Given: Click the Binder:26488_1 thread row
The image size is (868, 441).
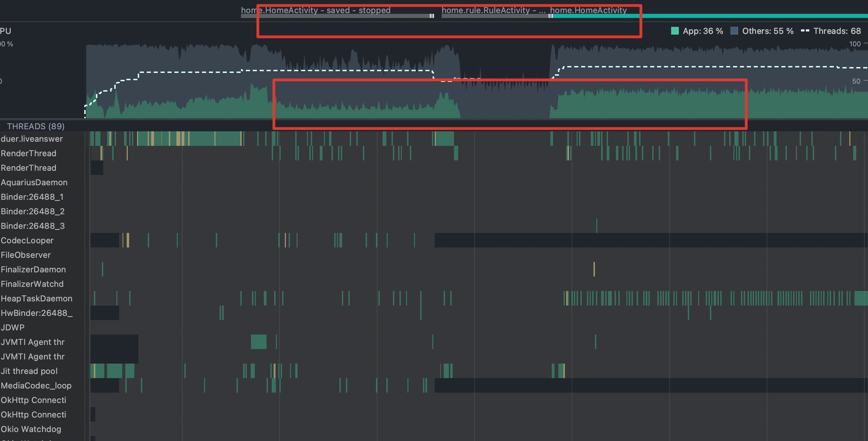Looking at the screenshot, I should [x=32, y=197].
